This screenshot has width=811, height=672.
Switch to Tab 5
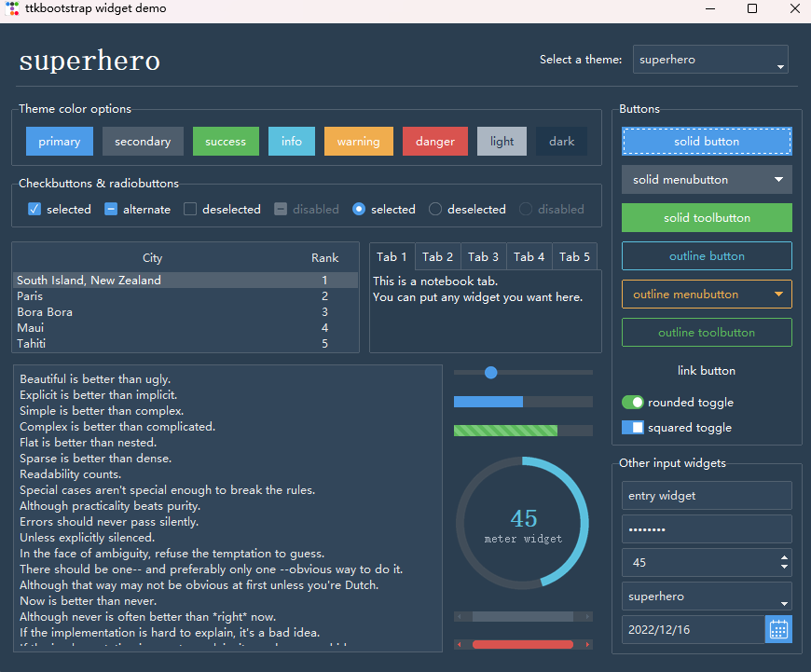point(573,256)
